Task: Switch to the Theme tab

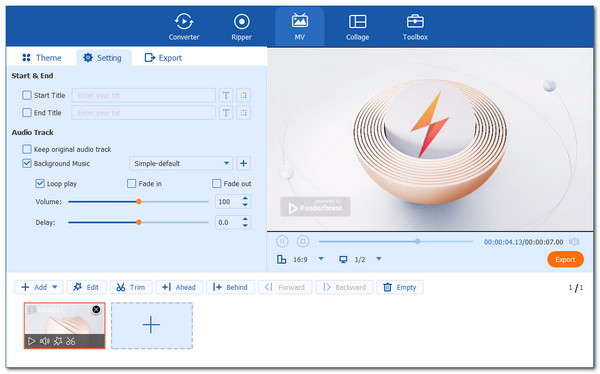Action: coord(42,58)
